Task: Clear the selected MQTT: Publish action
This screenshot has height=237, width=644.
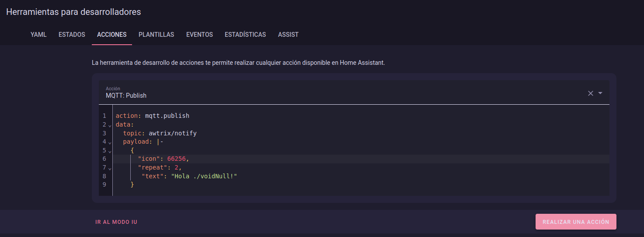Action: (x=590, y=93)
